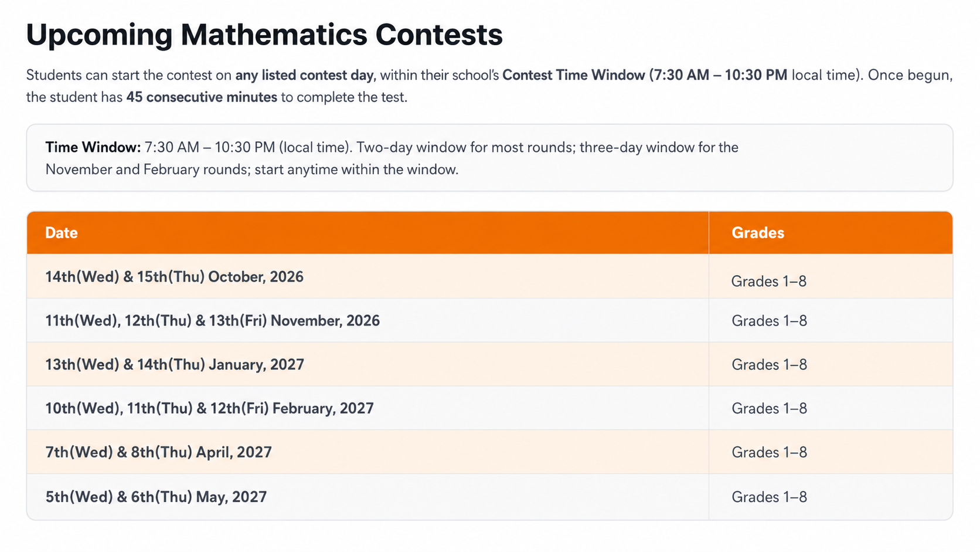Click the 'any listed contest day' bold text
980x552 pixels.
304,76
